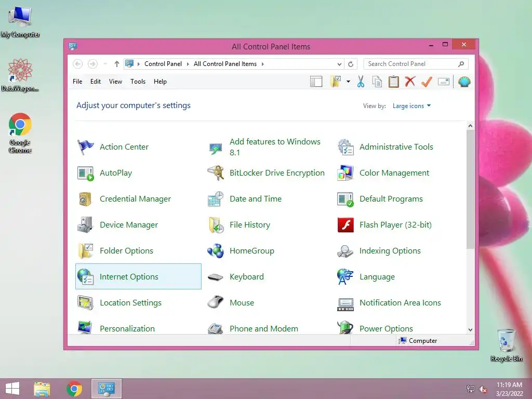Click the Paste clipboard toolbar icon
Screen dimensions: 532x399
coord(394,82)
